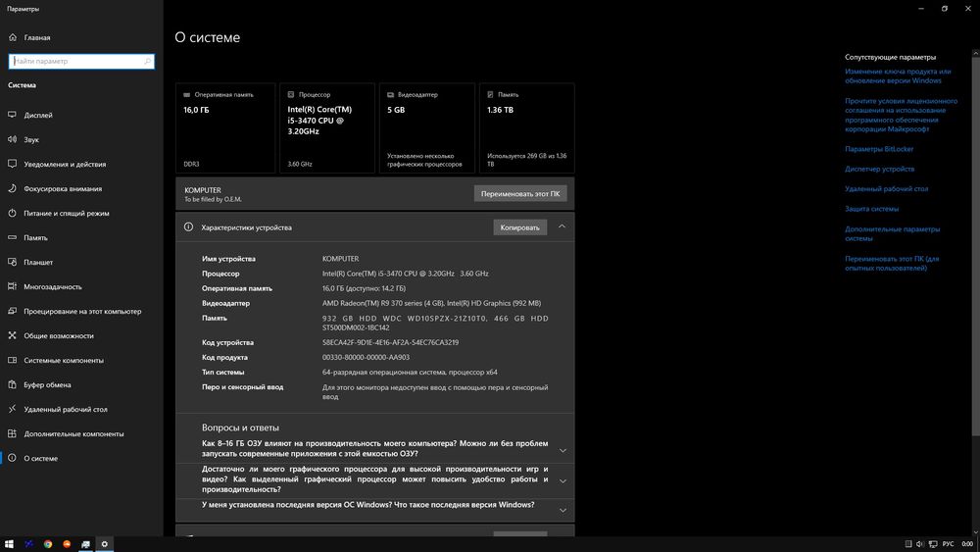Open Звук settings
980x552 pixels.
pos(31,139)
